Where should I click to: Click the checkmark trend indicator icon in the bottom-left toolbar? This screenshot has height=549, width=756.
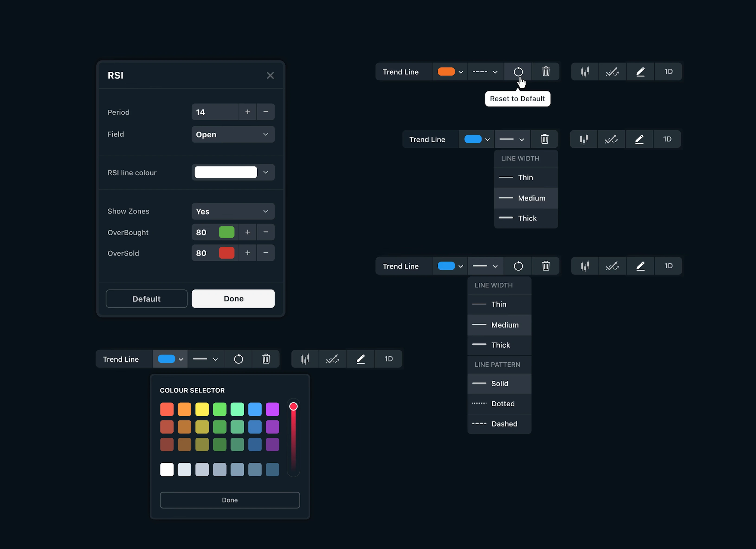coord(333,359)
